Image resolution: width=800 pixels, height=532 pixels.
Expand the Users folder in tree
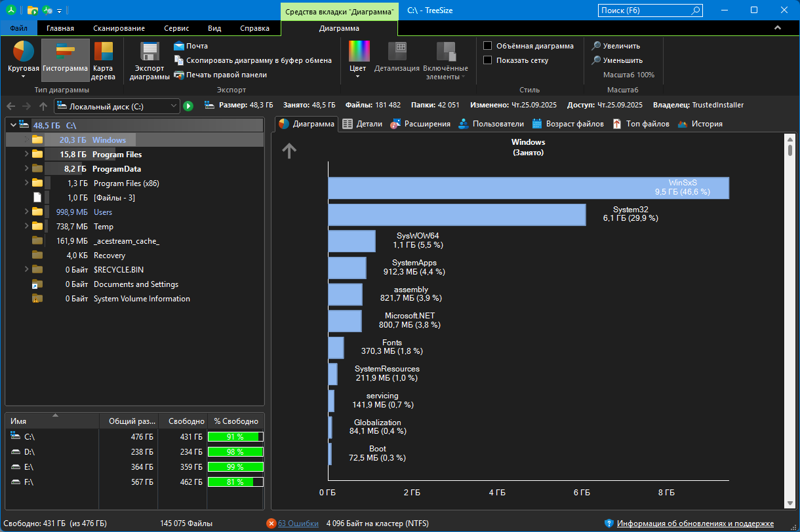tap(26, 212)
